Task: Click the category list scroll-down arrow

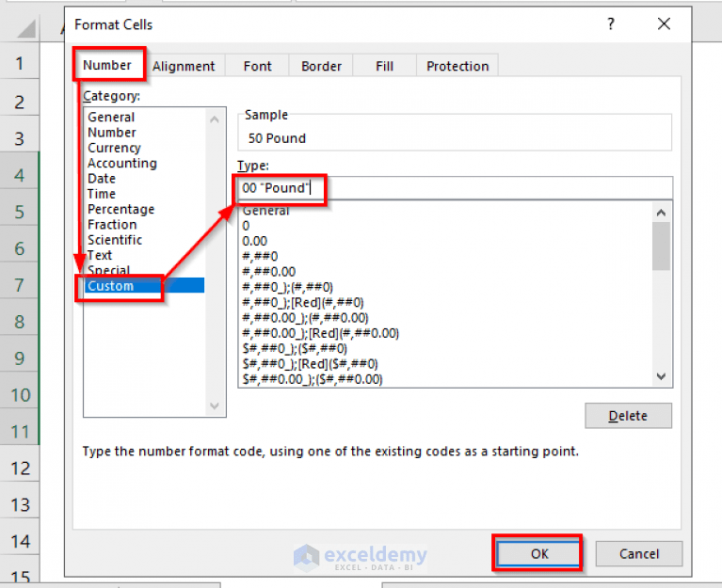Action: click(214, 405)
